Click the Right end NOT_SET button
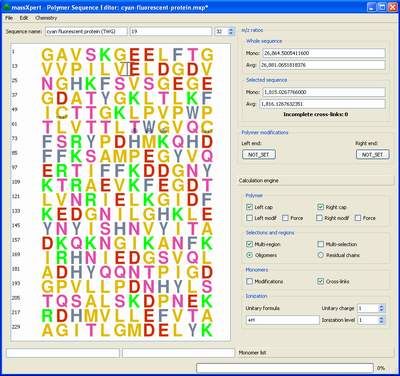Image resolution: width=400 pixels, height=376 pixels. click(373, 155)
